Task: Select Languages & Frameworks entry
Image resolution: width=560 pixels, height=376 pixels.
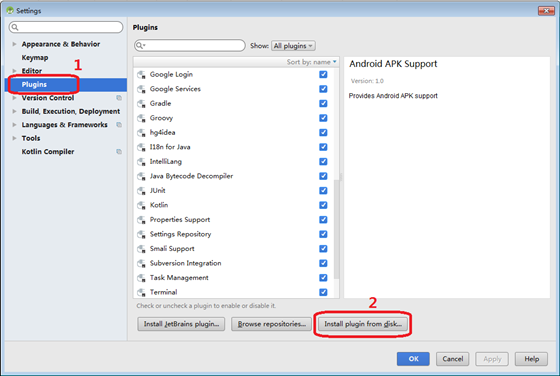Action: pyautogui.click(x=64, y=125)
